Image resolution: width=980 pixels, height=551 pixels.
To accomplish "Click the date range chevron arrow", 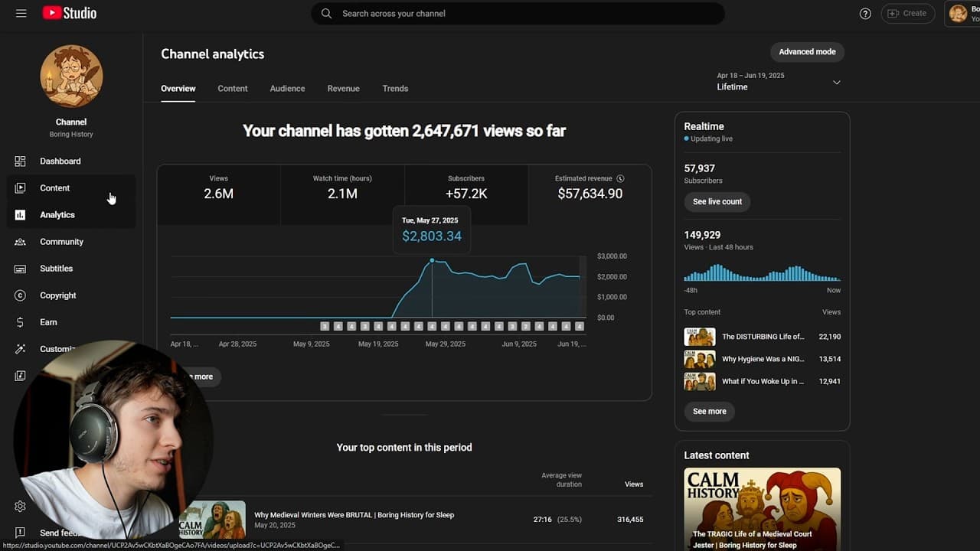I will (836, 83).
